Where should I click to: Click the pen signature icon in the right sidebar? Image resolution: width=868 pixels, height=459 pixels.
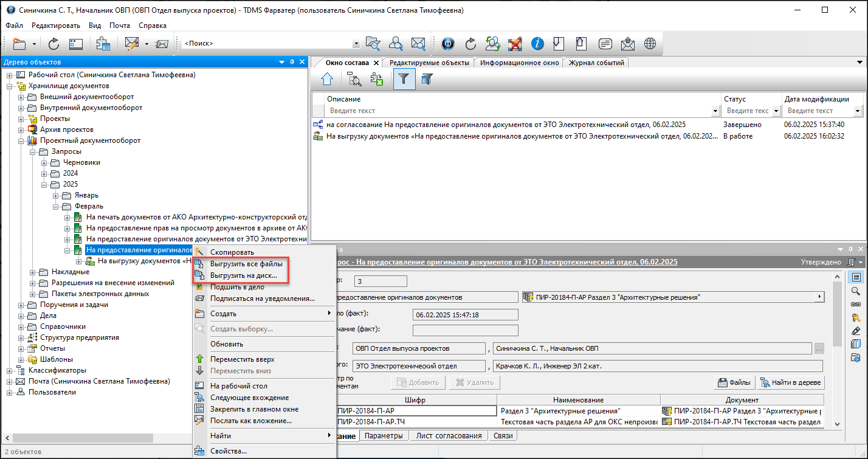click(x=856, y=331)
